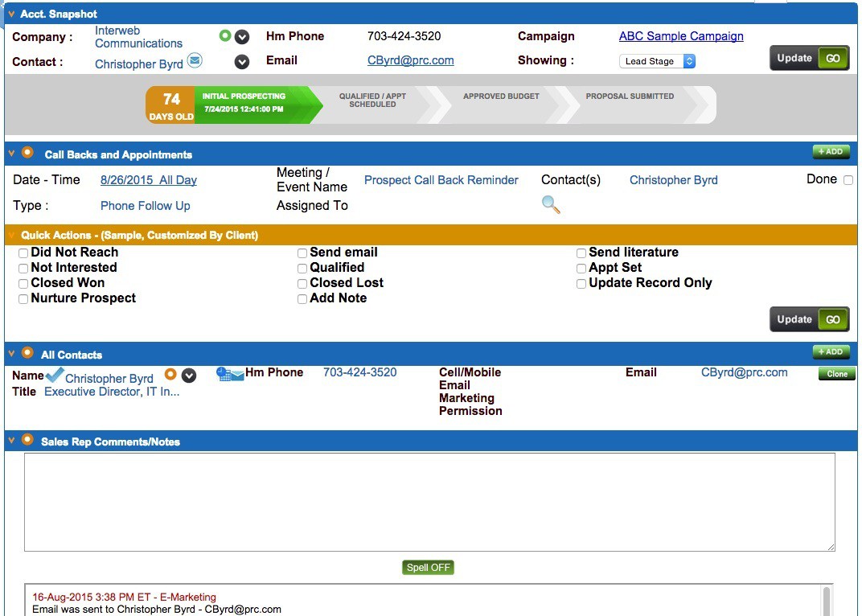
Task: Click orange circle icon in Sales Rep Comments header
Action: coord(27,440)
